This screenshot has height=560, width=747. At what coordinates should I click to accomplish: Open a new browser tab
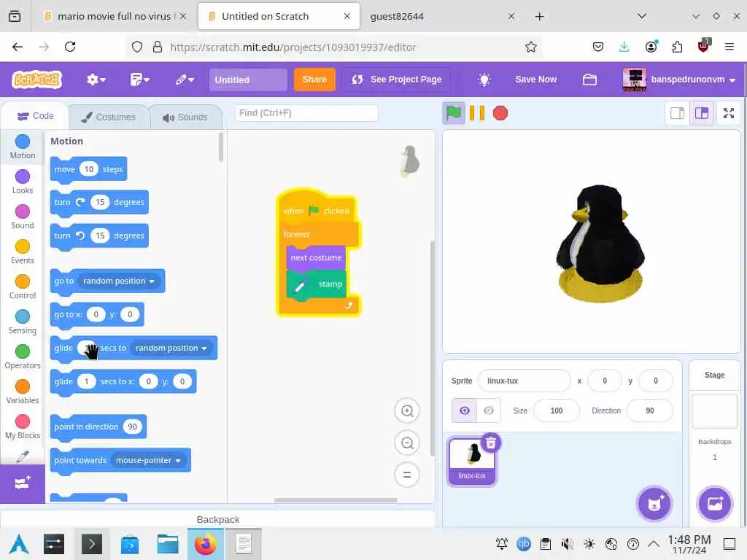539,17
